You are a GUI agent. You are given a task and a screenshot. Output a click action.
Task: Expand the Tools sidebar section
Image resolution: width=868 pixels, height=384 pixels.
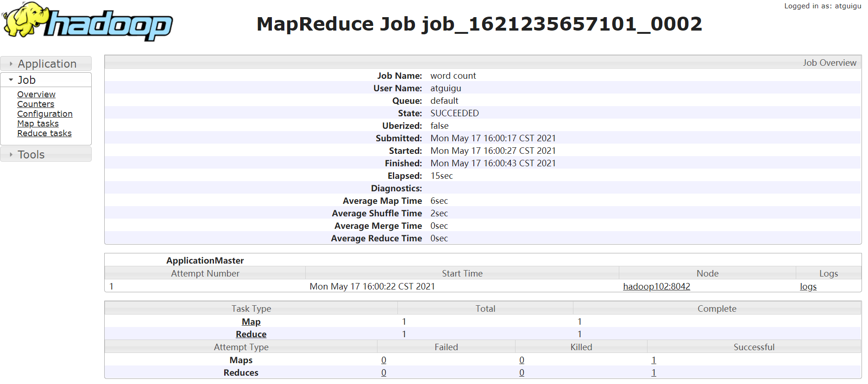46,154
